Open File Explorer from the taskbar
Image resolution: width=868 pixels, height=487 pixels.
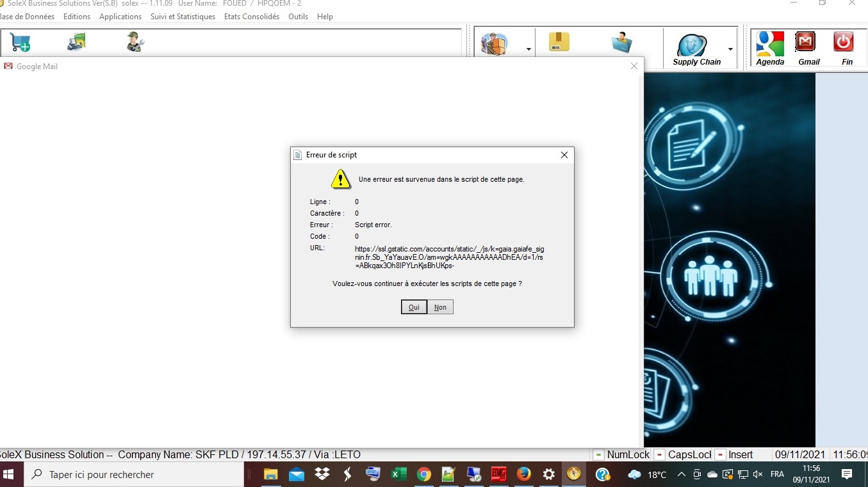271,474
